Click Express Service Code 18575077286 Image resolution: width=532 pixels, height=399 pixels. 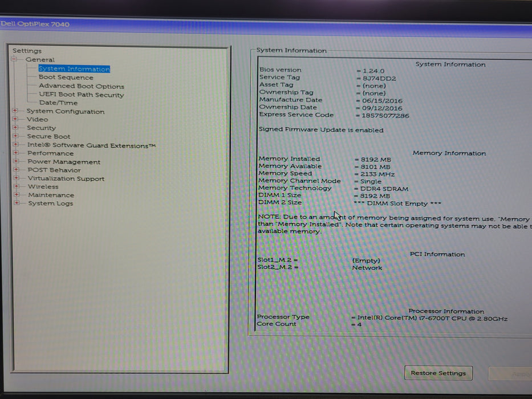coord(385,116)
